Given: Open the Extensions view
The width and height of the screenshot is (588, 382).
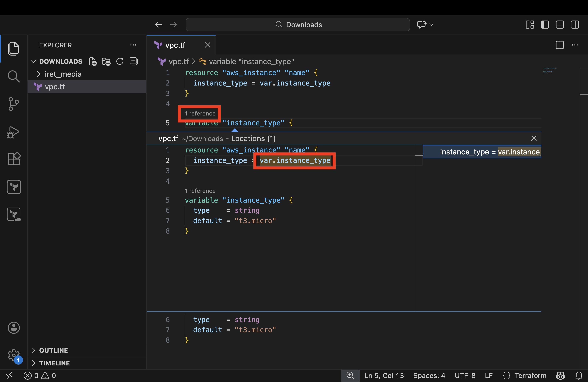Looking at the screenshot, I should (x=13, y=159).
